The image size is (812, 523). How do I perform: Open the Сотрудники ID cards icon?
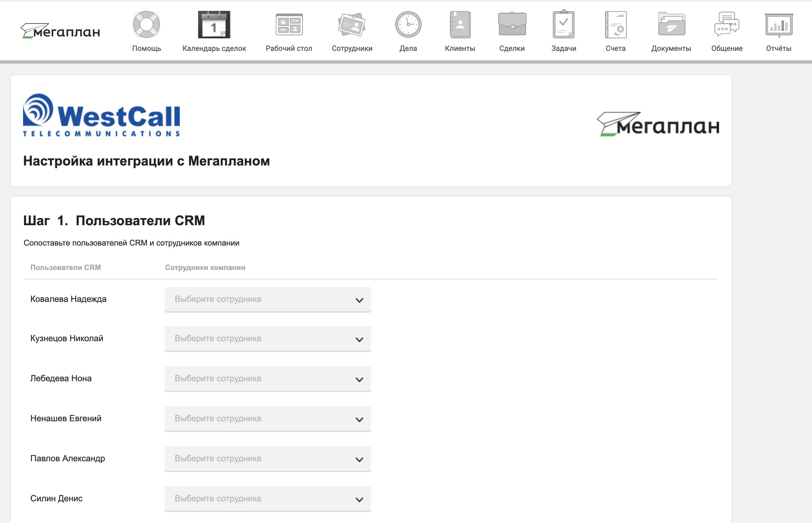(352, 24)
